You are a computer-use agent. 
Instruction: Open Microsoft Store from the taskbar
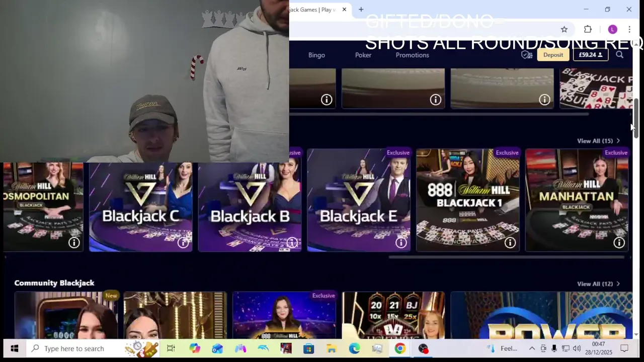tap(308, 348)
